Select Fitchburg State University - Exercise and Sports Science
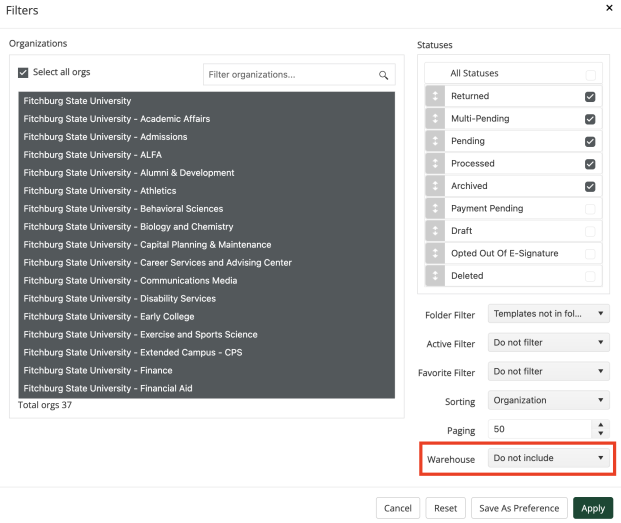The height and width of the screenshot is (523, 621). pos(206,335)
